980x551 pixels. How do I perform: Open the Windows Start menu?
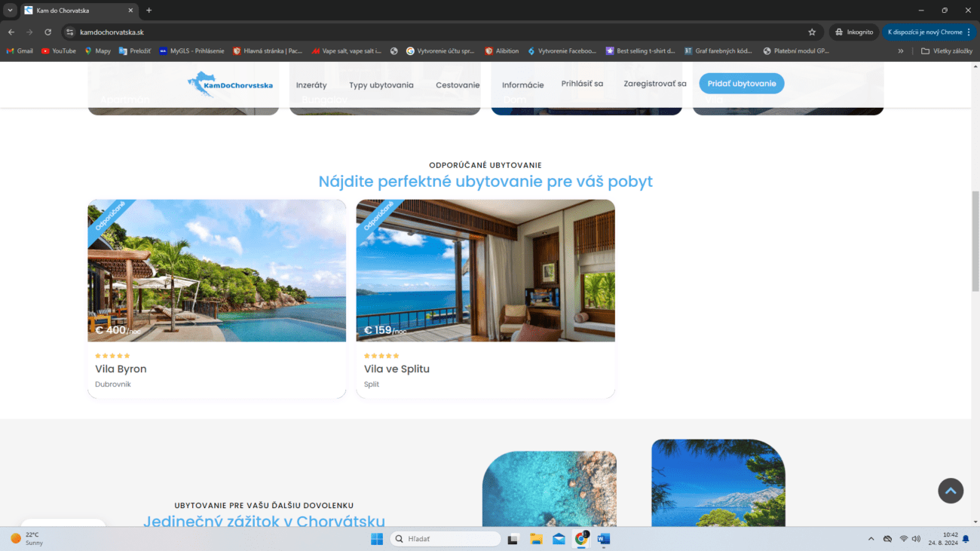(x=376, y=539)
